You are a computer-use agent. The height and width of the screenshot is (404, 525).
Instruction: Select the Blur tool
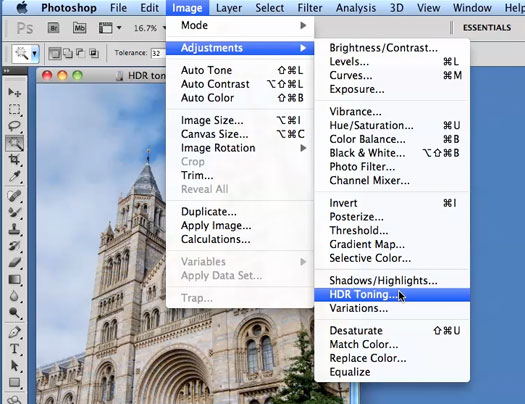pos(14,296)
